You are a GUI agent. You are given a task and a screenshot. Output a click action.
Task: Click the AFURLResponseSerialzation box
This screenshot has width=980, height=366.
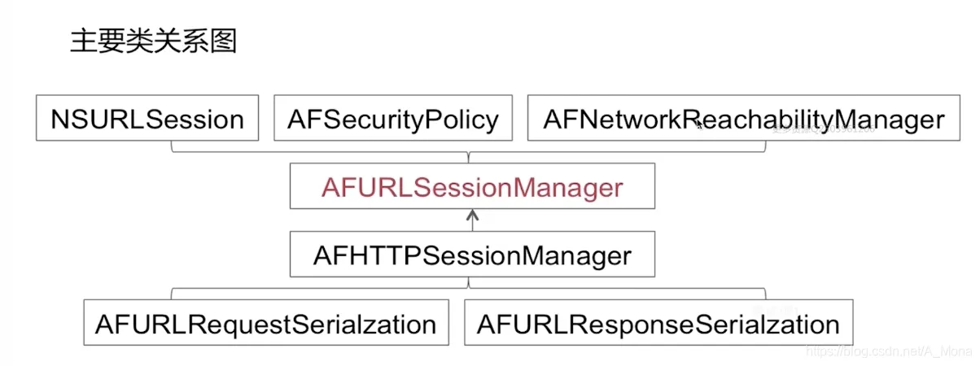(658, 324)
